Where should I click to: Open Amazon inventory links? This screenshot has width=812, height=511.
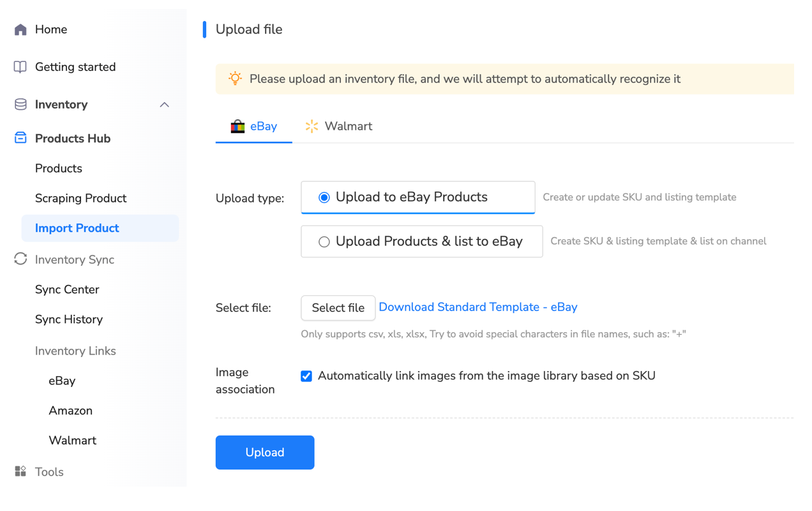coord(70,411)
